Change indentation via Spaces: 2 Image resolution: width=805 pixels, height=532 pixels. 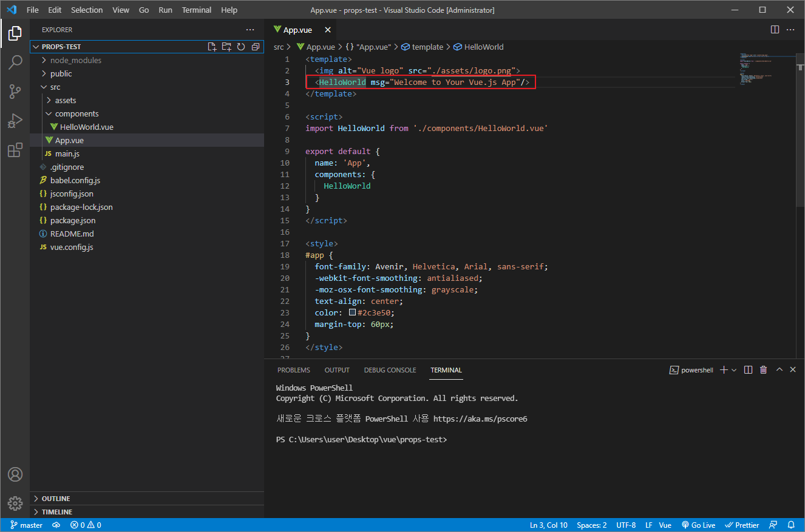592,525
